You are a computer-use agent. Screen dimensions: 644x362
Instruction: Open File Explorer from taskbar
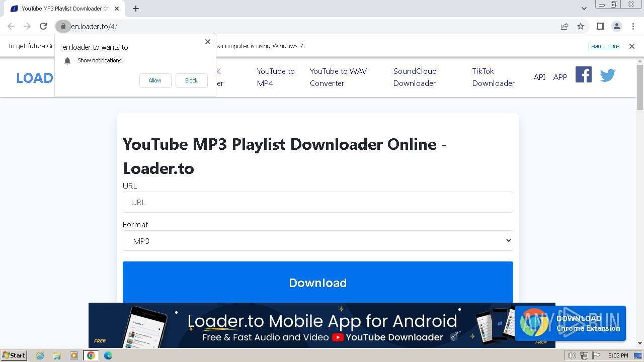57,355
